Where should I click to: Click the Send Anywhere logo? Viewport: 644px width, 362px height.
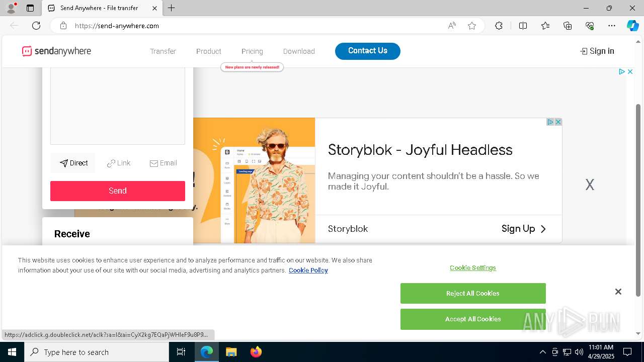(56, 51)
